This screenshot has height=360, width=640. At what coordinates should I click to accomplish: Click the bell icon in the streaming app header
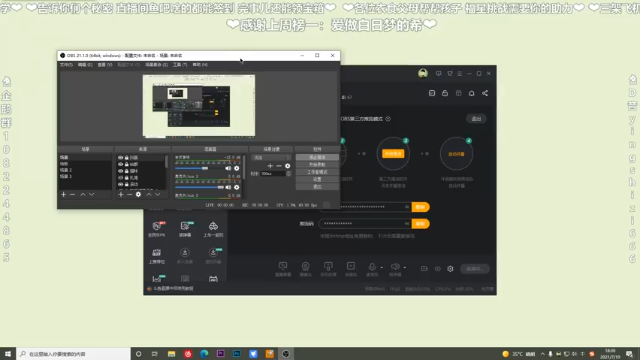pyautogui.click(x=471, y=93)
